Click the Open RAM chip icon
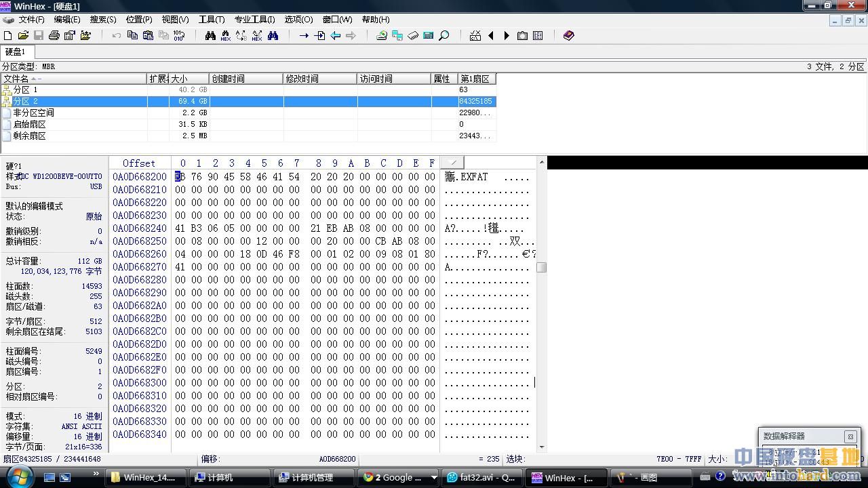The height and width of the screenshot is (488, 868). tap(413, 35)
